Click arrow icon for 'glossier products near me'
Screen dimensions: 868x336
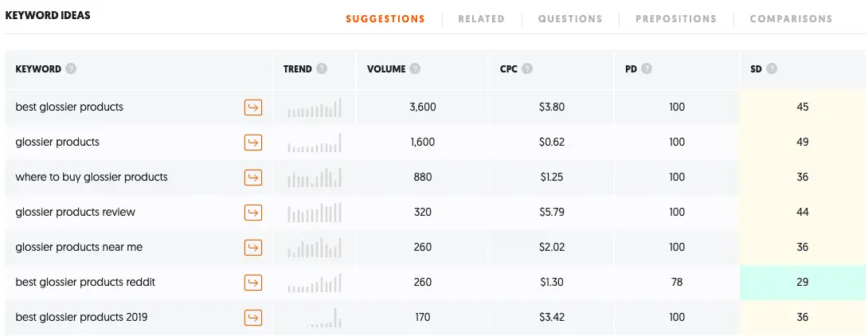click(253, 248)
